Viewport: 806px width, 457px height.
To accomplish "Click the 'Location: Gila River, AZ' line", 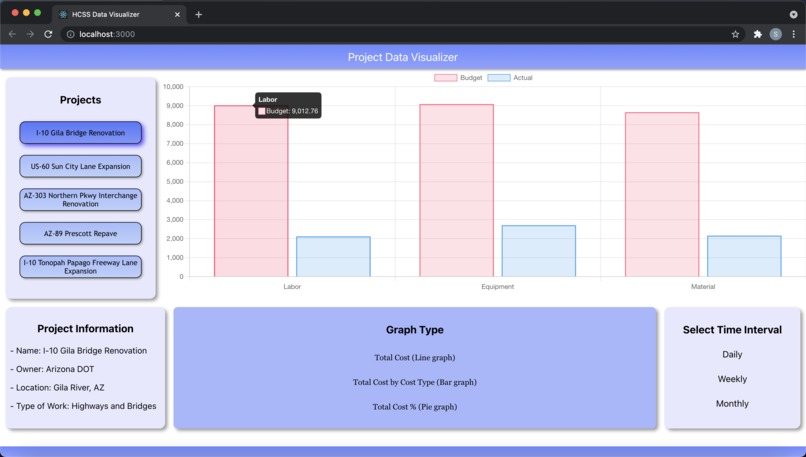I will [57, 388].
